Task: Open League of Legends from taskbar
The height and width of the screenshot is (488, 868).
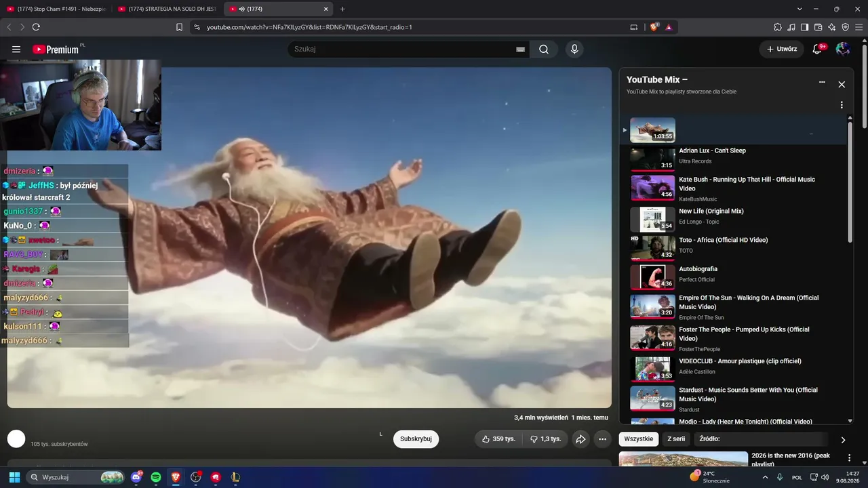Action: (235, 477)
